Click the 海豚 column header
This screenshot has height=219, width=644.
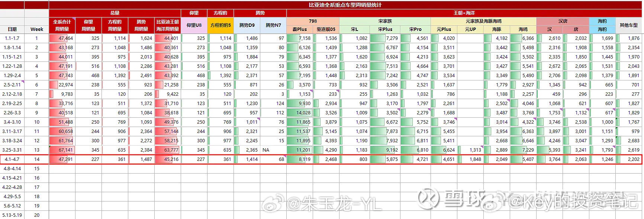(x=497, y=29)
